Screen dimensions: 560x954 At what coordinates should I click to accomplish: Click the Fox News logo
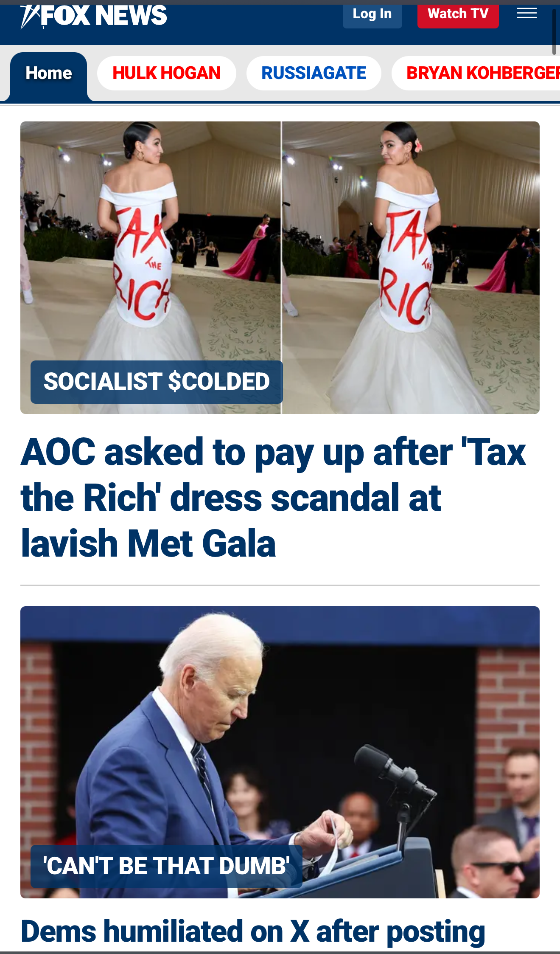click(94, 16)
